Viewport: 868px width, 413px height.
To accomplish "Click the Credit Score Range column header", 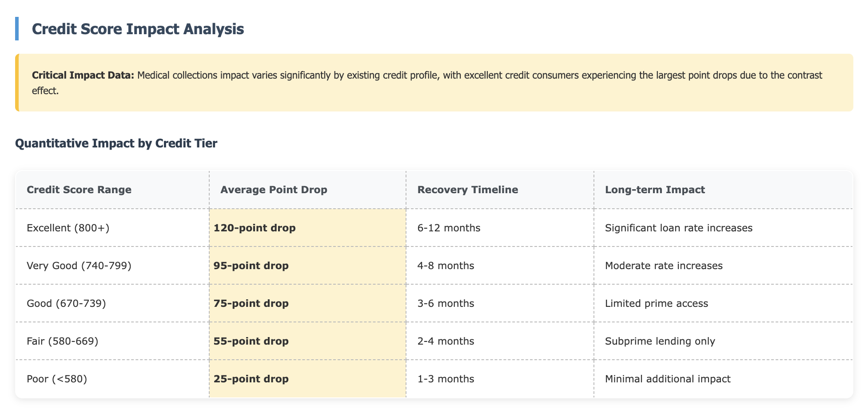I will click(112, 190).
